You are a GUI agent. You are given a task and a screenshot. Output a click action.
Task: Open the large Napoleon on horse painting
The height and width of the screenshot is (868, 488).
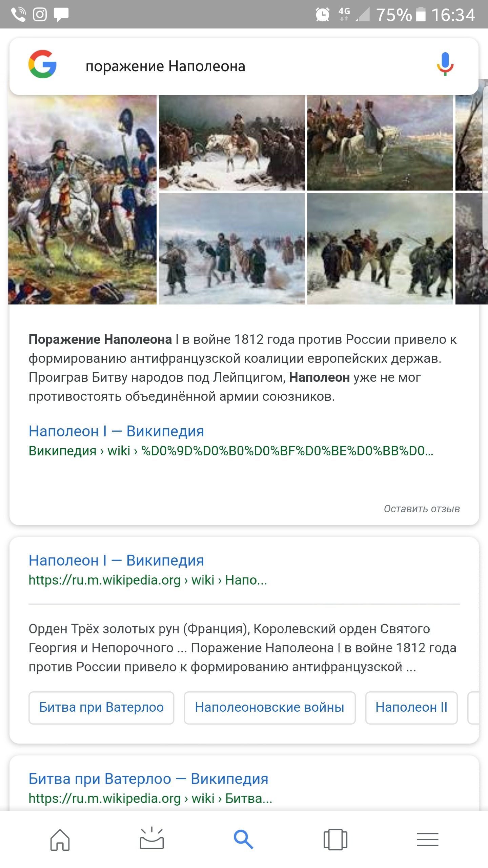click(82, 200)
